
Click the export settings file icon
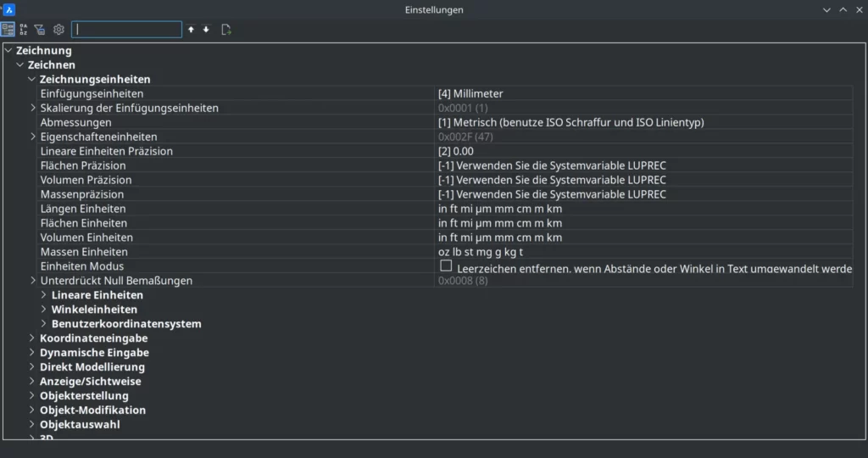[x=225, y=30]
